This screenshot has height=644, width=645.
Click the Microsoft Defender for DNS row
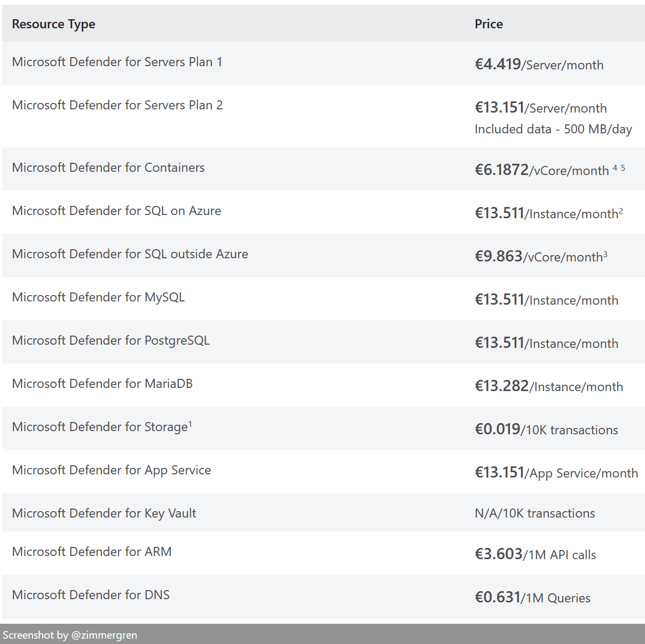pyautogui.click(x=90, y=594)
